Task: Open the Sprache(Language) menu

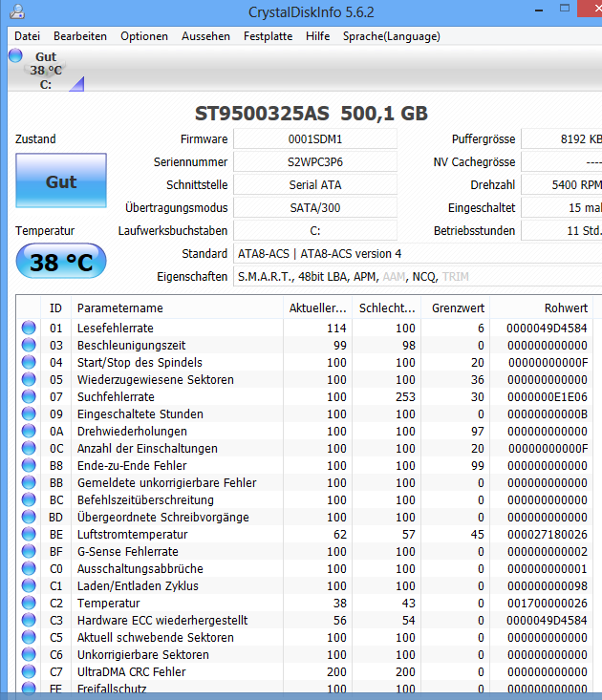Action: tap(392, 36)
